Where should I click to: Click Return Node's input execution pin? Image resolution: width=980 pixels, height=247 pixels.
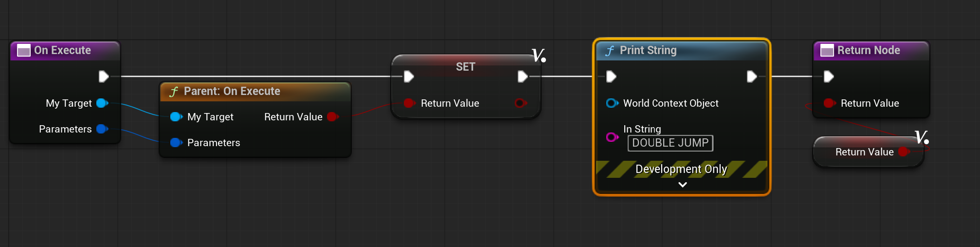pos(829,76)
